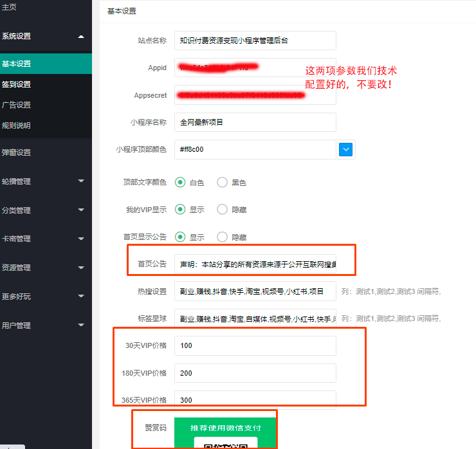Viewport: 476px width, 449px height.
Task: Click the Appsecret input field
Action: click(x=255, y=95)
